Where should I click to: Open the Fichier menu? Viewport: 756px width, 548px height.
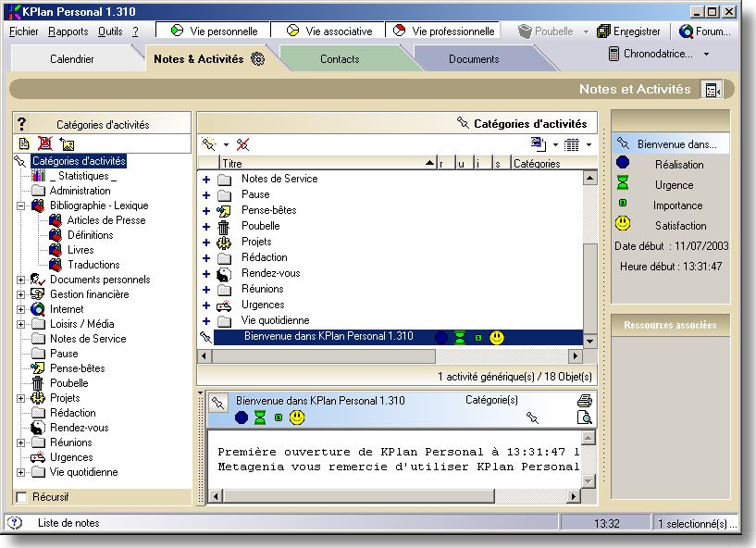coord(24,31)
